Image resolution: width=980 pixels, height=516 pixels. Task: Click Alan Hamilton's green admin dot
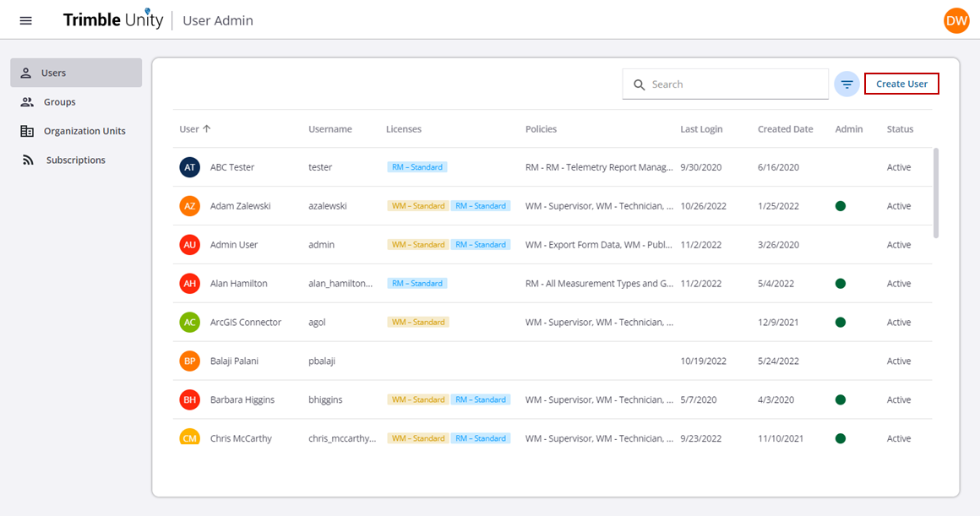[x=840, y=284]
